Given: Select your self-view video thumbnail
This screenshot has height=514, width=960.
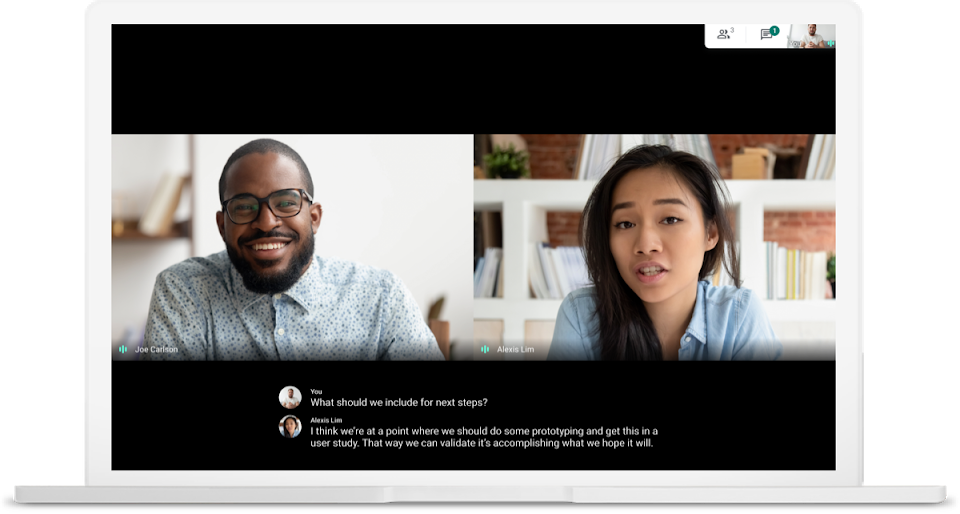Looking at the screenshot, I should pyautogui.click(x=811, y=35).
